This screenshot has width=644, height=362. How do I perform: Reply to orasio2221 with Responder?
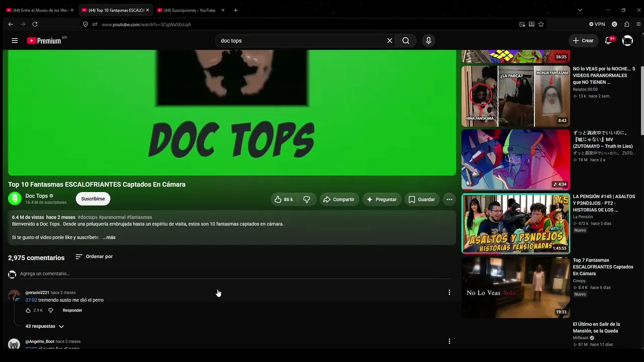pyautogui.click(x=72, y=310)
